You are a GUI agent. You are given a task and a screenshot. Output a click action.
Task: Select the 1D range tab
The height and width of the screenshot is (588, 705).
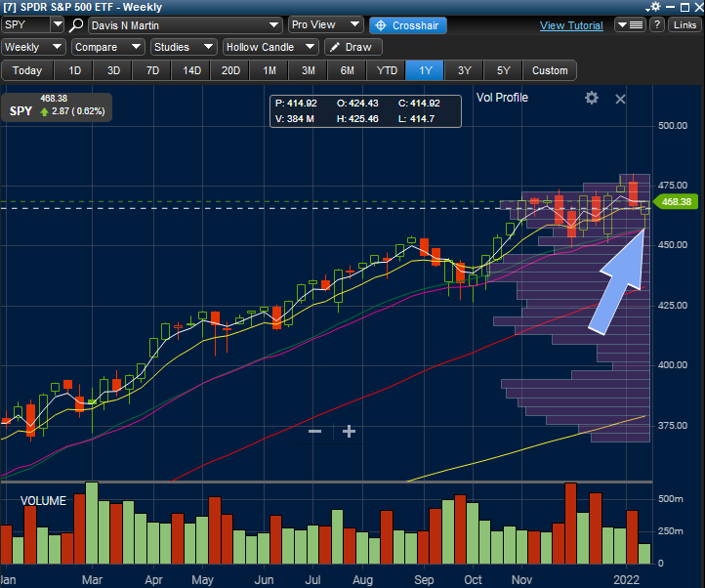click(x=74, y=70)
